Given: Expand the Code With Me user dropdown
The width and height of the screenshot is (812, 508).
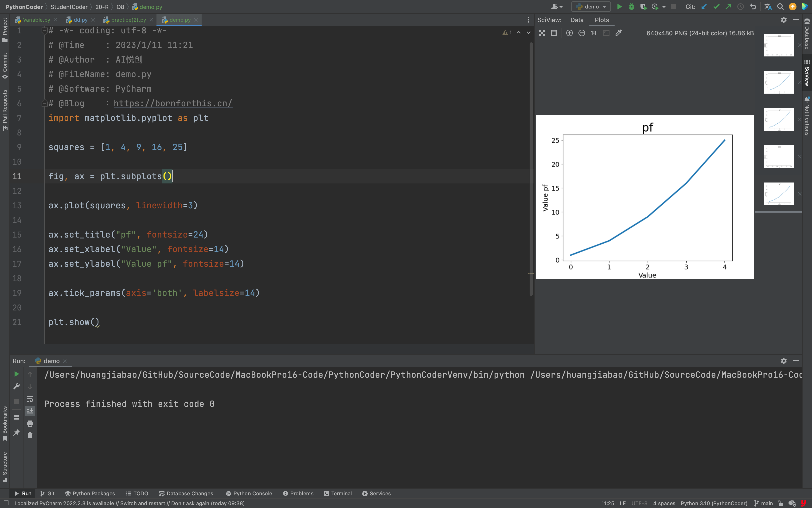Looking at the screenshot, I should click(x=557, y=7).
